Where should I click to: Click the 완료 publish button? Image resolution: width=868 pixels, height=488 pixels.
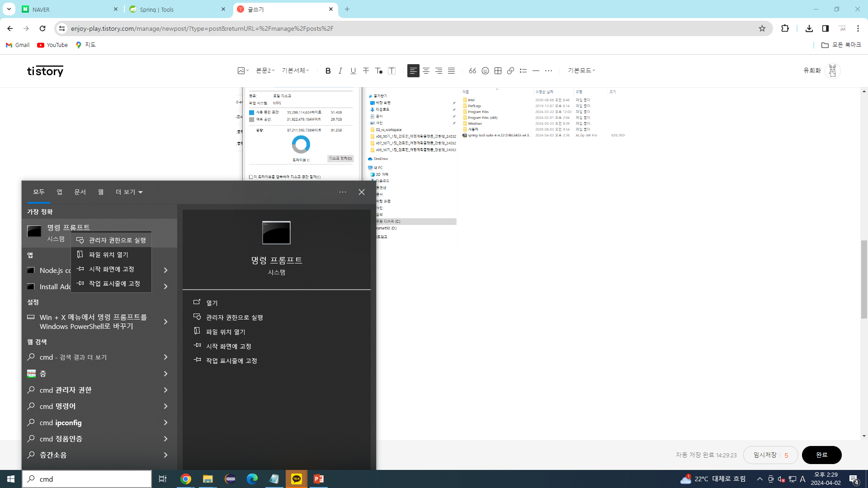(x=821, y=455)
